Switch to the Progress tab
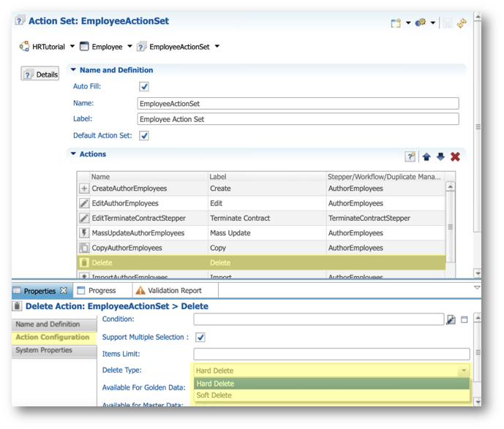Viewport: 504px width, 429px height. pyautogui.click(x=102, y=291)
